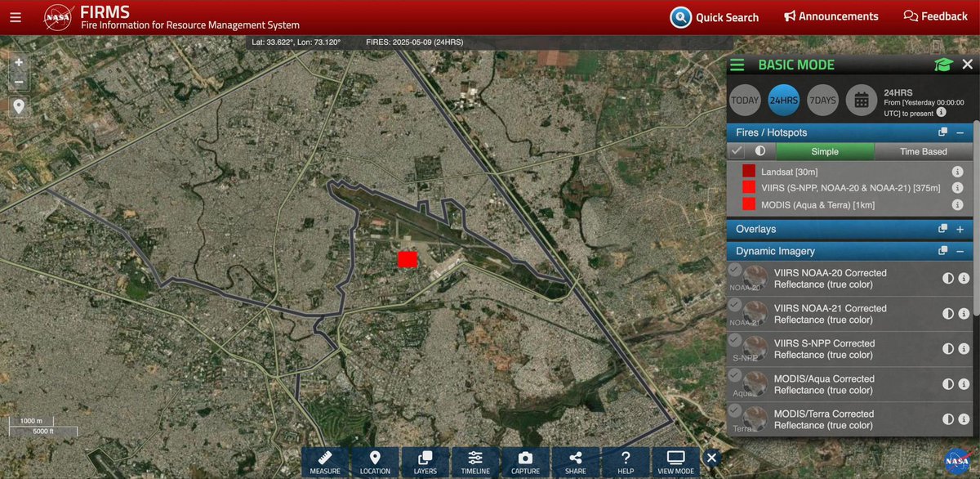Enable VIIRS NOAA-20 Corrected Reflectance layer
Viewport: 980px width, 479px height.
(x=735, y=270)
